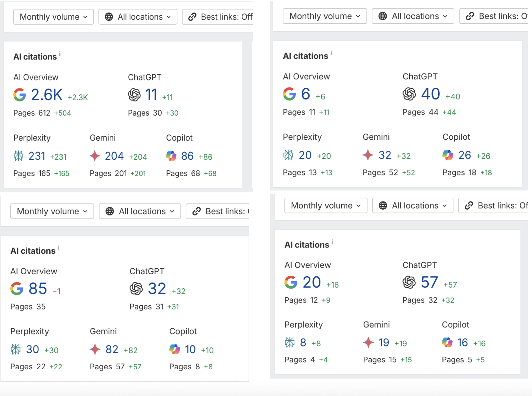The image size is (532, 396).
Task: Toggle Best links above the panel showing ChatGPT 57
Action: (494, 206)
